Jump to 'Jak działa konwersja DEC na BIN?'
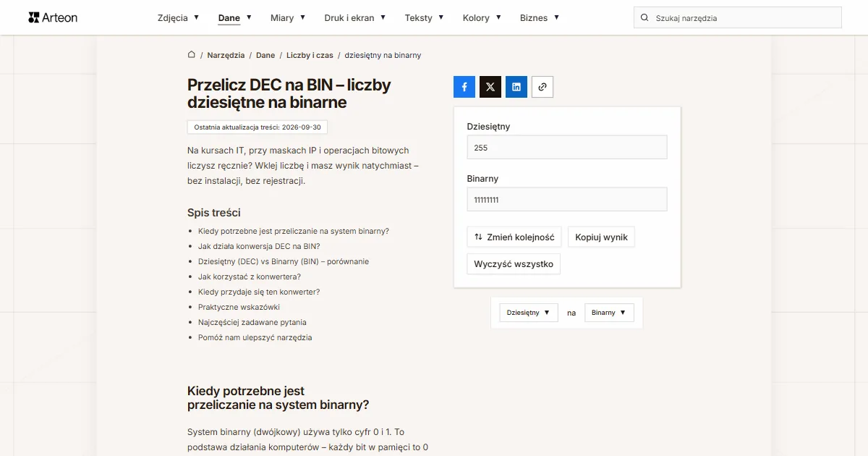This screenshot has width=868, height=456. click(x=259, y=246)
